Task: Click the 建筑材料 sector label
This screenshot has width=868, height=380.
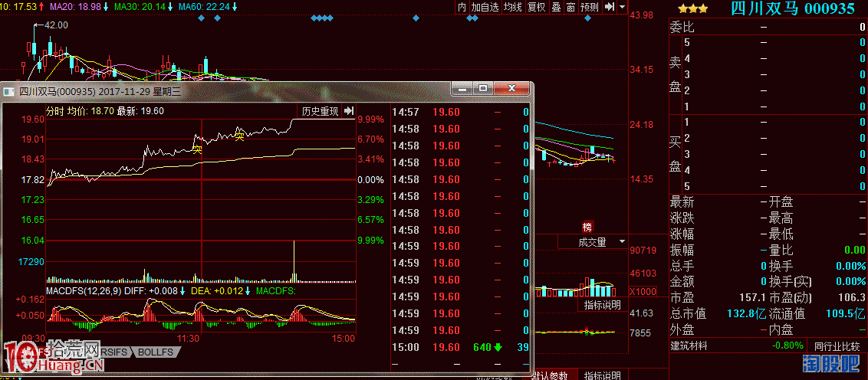Action: click(690, 346)
